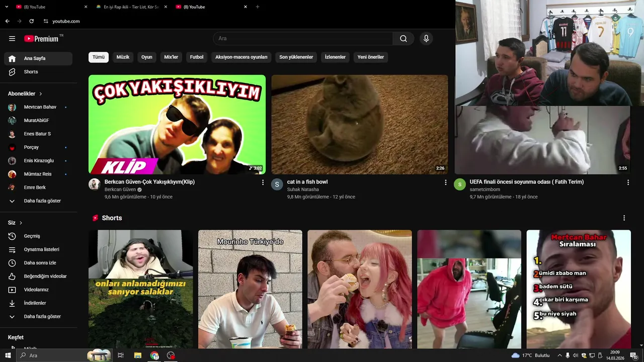
Task: Open Porçay subscription channel
Action: coord(38,147)
